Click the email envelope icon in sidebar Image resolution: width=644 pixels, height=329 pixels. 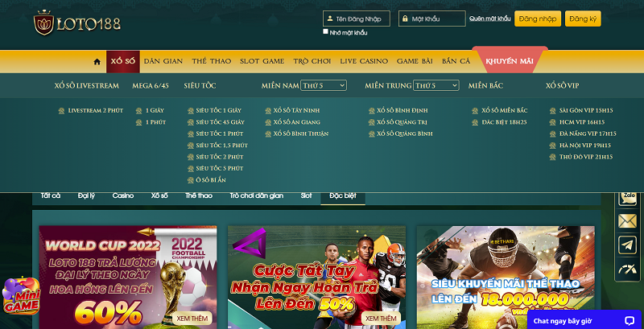627,220
